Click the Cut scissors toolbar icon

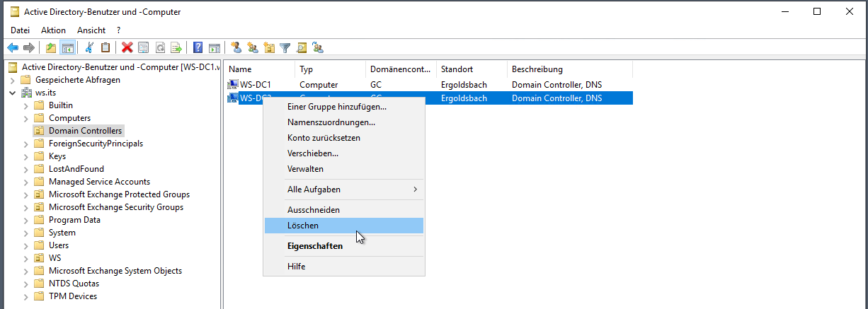click(89, 47)
